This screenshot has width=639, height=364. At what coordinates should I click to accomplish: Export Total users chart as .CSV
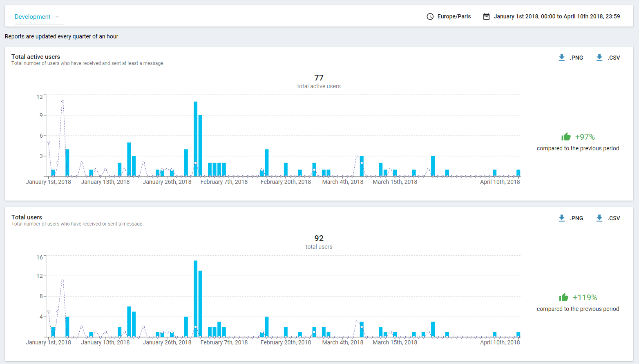coord(614,218)
